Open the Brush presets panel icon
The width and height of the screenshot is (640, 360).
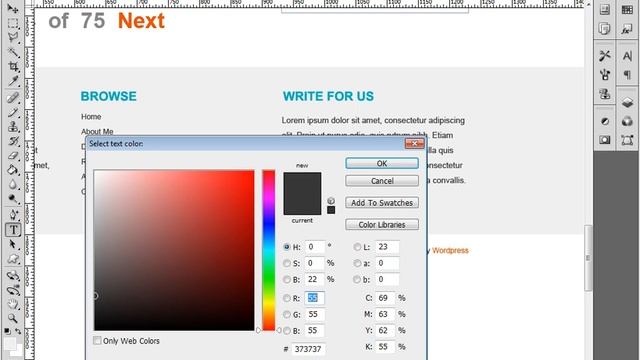[604, 75]
